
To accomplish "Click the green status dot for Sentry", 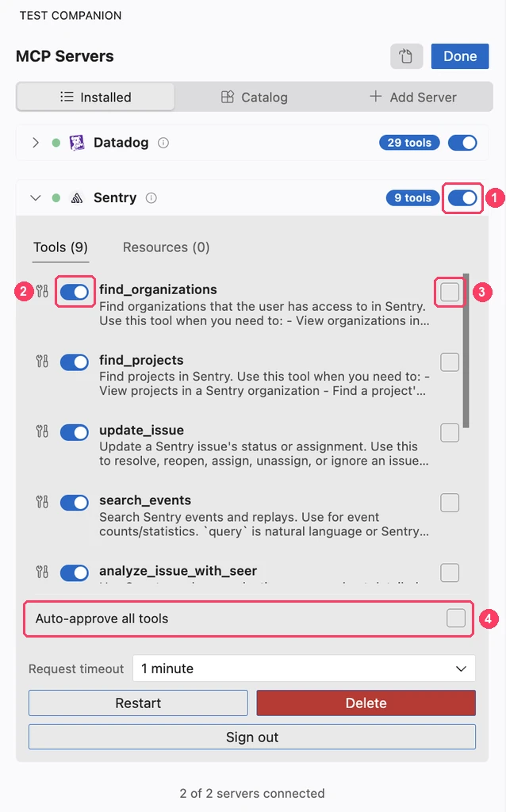I will pos(56,197).
